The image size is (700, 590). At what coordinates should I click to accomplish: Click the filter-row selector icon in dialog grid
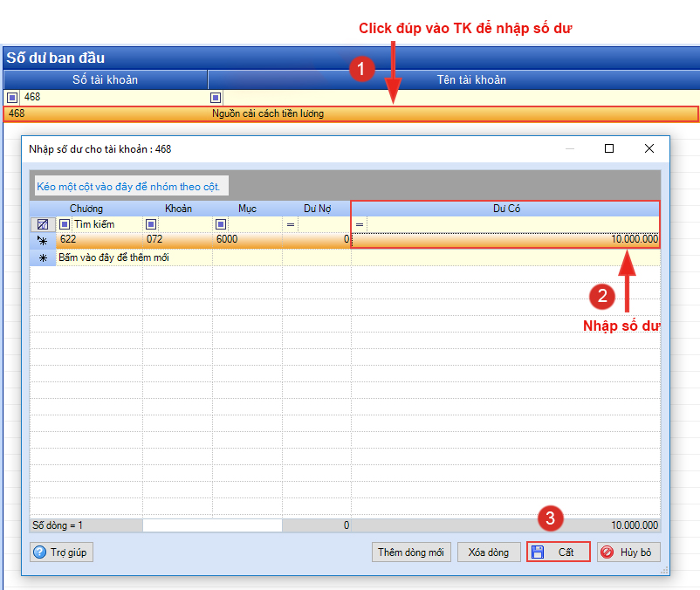(43, 224)
